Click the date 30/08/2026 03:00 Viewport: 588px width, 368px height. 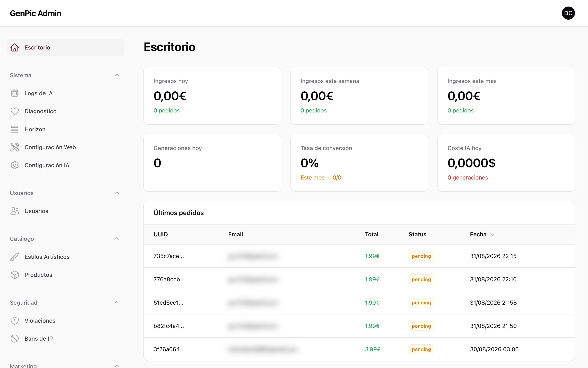(494, 349)
